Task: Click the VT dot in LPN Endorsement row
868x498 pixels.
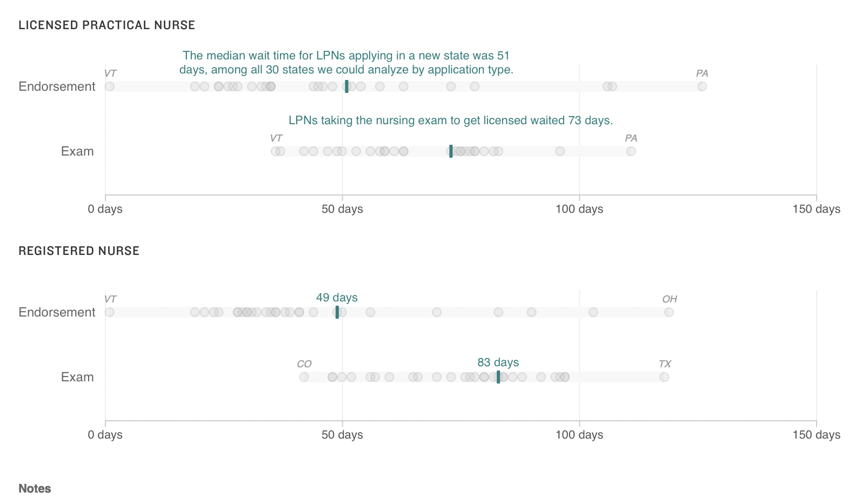Action: [110, 86]
